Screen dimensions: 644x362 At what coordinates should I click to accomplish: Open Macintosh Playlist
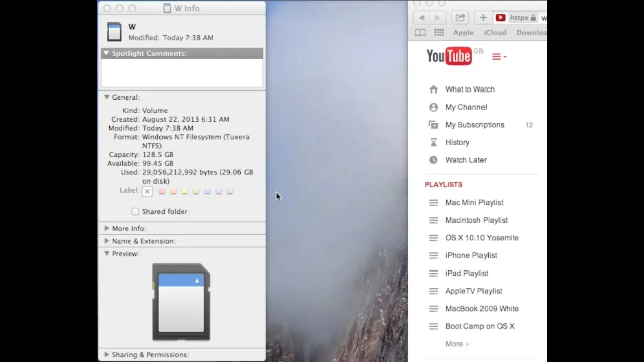[476, 220]
